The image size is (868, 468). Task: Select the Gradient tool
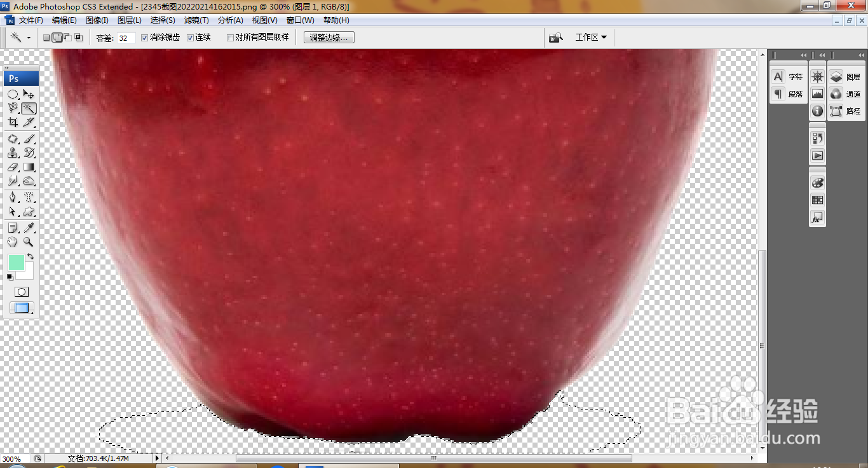(x=29, y=167)
